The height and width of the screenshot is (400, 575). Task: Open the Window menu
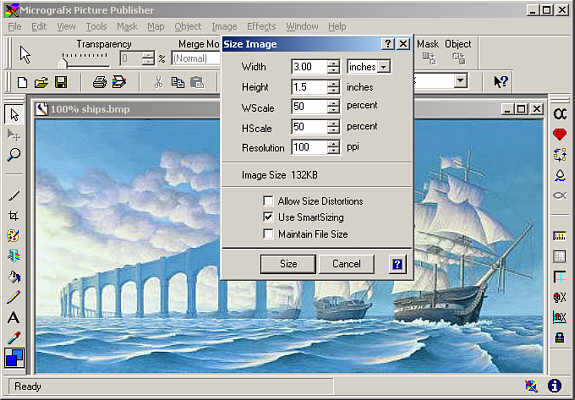tap(302, 27)
